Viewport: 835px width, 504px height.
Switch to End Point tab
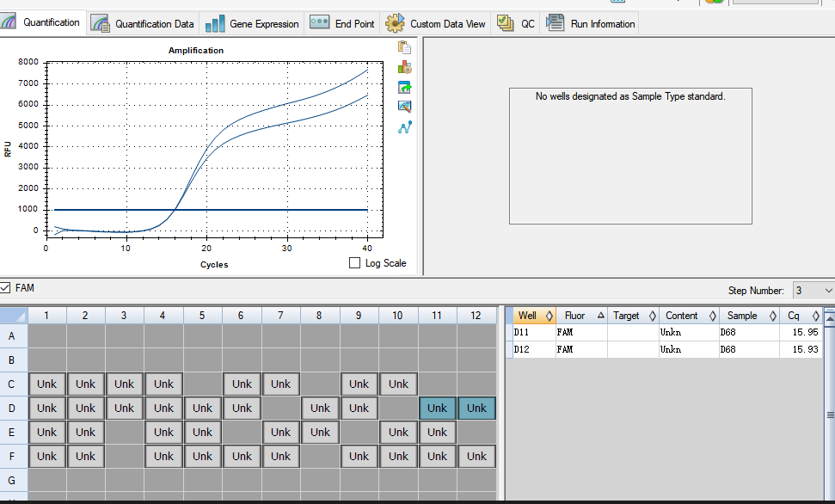342,23
